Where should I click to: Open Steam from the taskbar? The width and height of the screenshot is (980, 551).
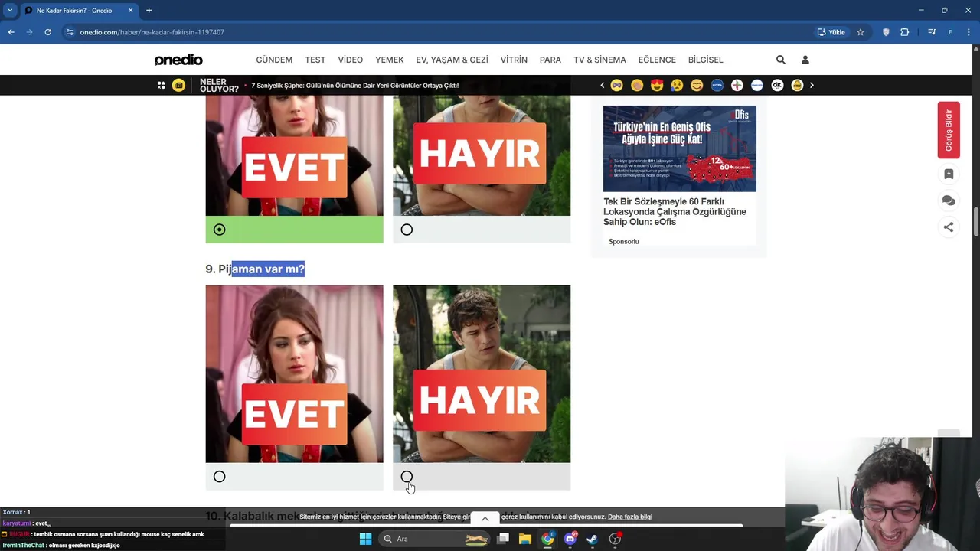[592, 539]
